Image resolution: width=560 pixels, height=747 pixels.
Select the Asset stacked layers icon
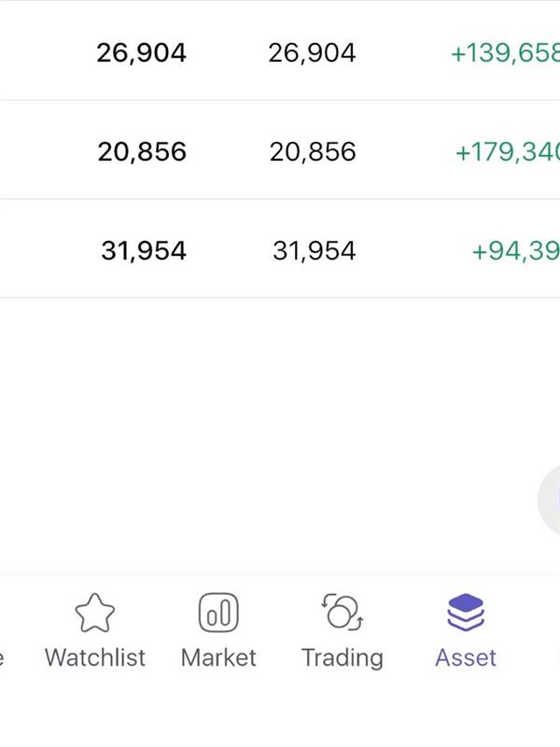(465, 613)
